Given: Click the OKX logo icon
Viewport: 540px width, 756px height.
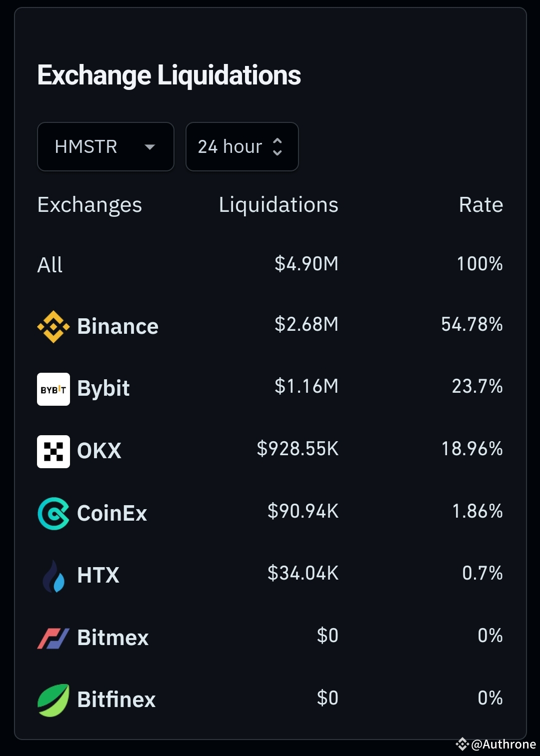Looking at the screenshot, I should click(x=53, y=451).
